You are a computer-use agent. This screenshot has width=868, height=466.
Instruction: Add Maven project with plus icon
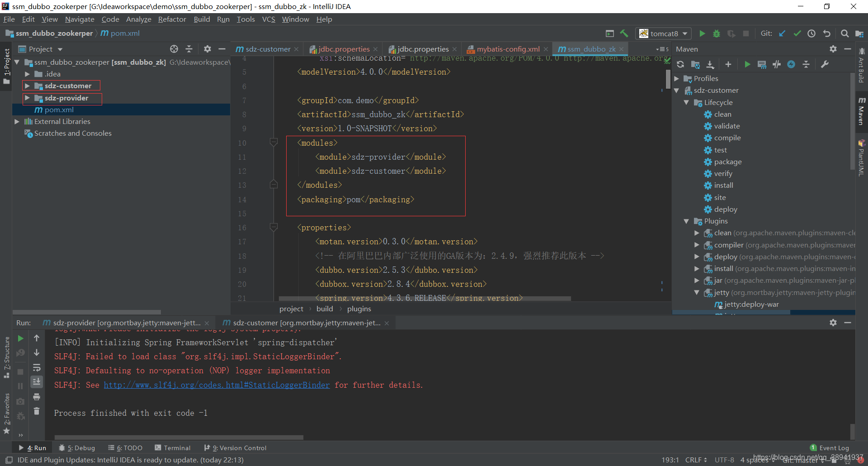click(x=728, y=64)
